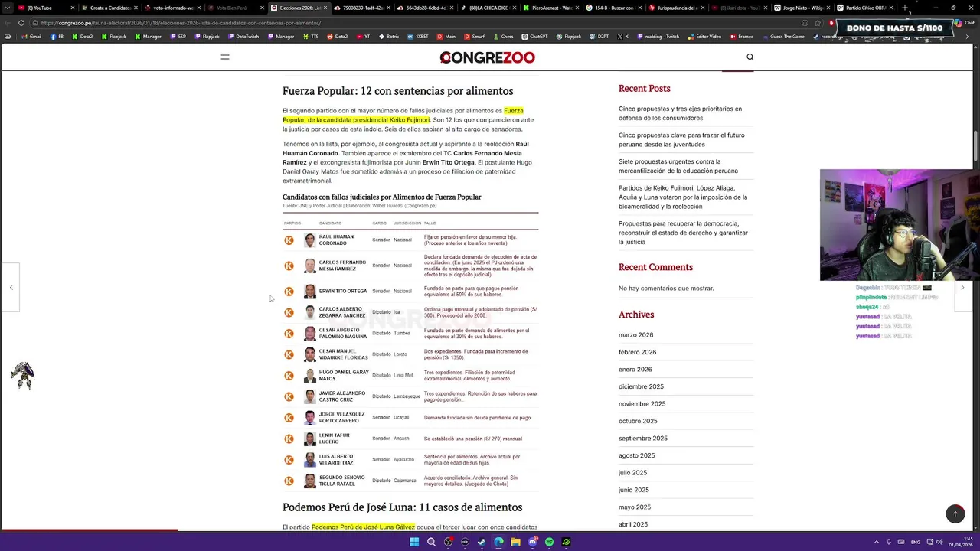Select candidate name 'JORGE VELASQUEZ PORTOCARRERO'
980x551 pixels.
(x=341, y=417)
